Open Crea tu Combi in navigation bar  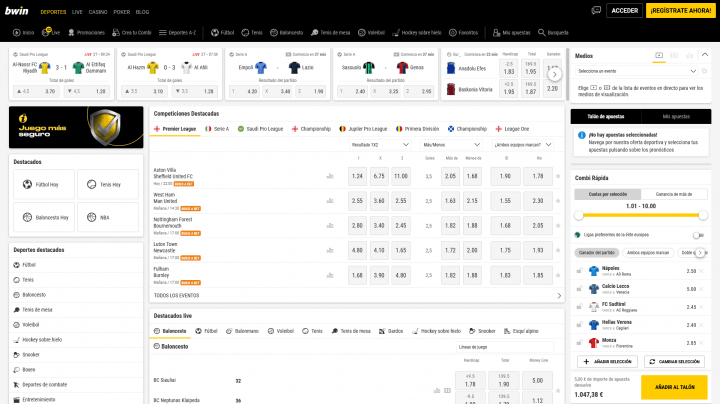point(132,33)
